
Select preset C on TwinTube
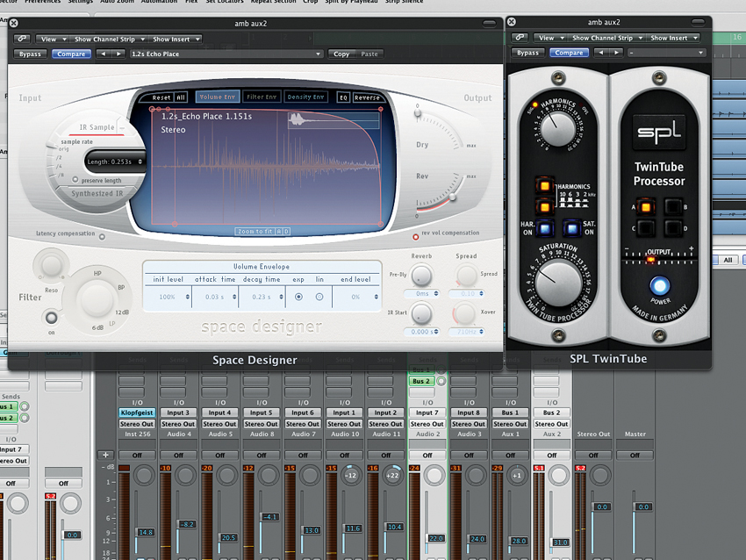pyautogui.click(x=646, y=228)
